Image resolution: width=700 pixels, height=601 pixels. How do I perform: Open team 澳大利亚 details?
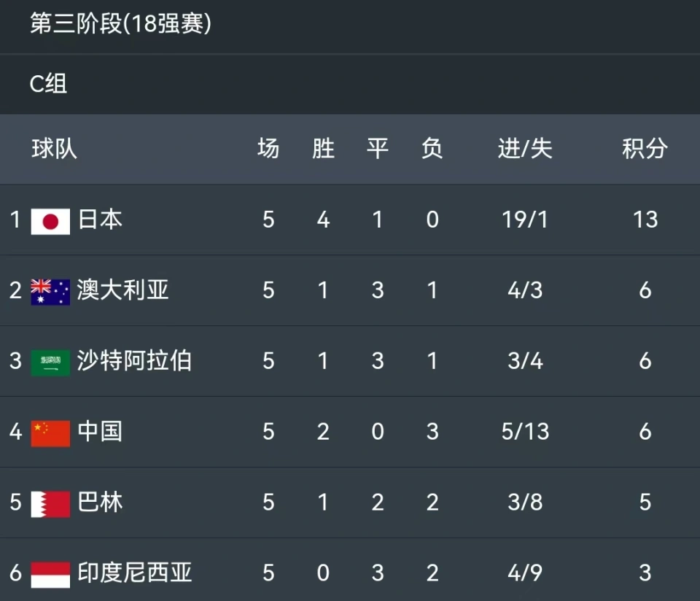click(122, 290)
